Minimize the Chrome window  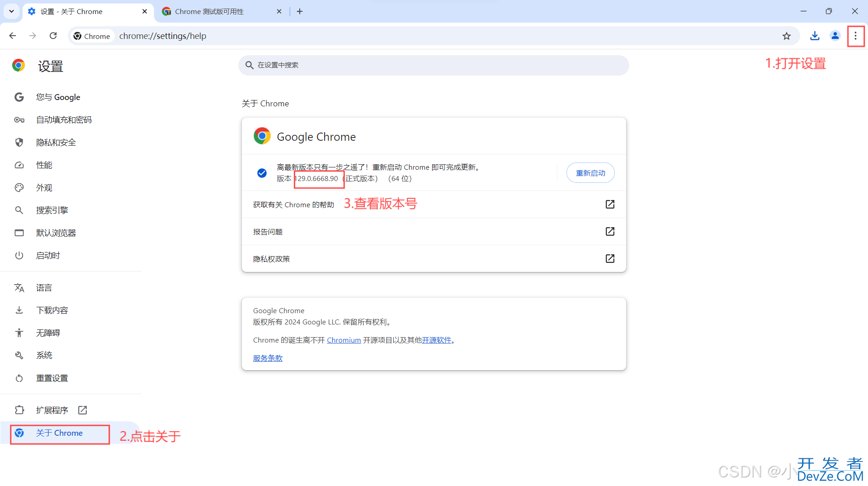[x=803, y=11]
